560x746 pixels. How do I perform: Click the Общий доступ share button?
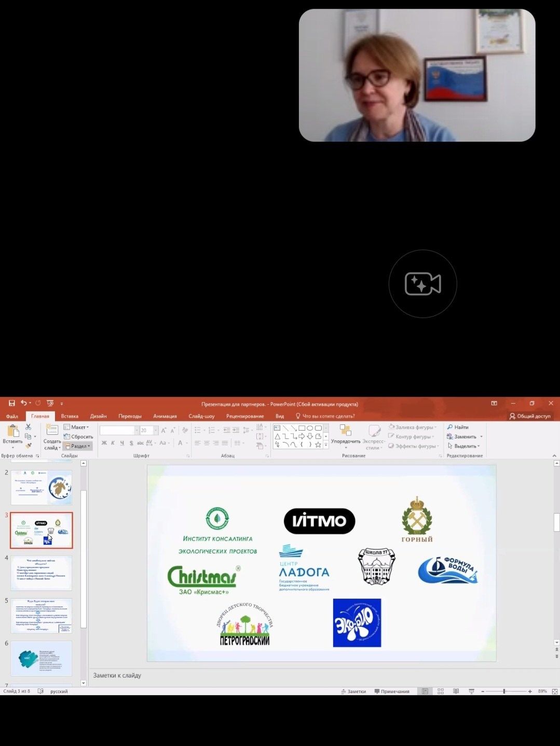pos(530,416)
